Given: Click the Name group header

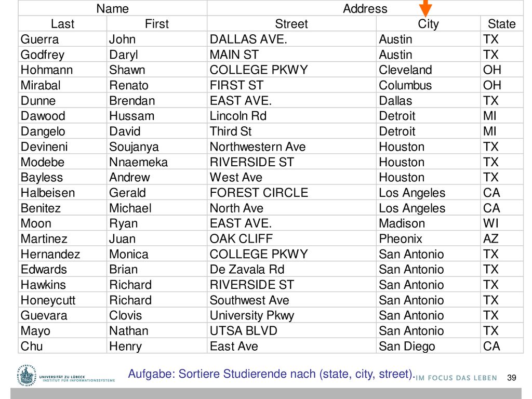Looking at the screenshot, I should (113, 8).
